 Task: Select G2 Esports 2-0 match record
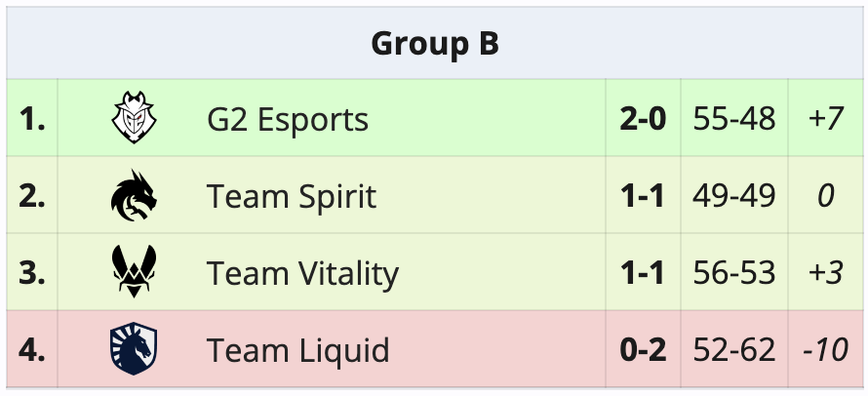(643, 119)
